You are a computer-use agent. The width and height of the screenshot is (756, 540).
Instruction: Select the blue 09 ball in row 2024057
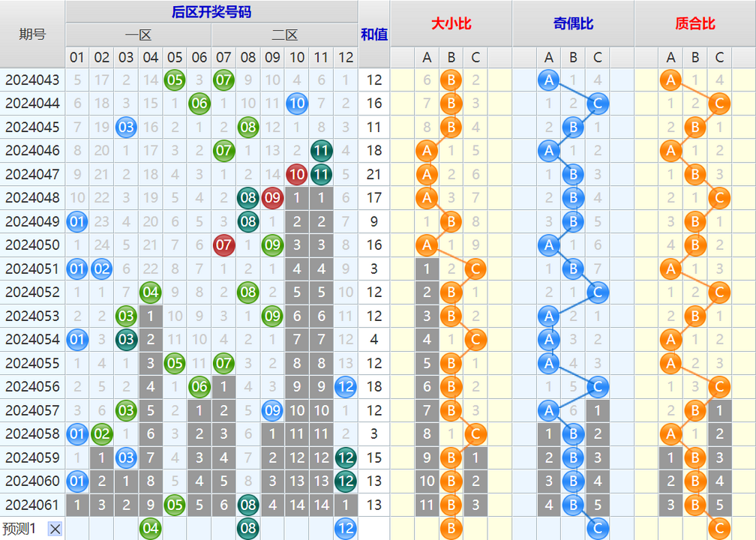272,410
